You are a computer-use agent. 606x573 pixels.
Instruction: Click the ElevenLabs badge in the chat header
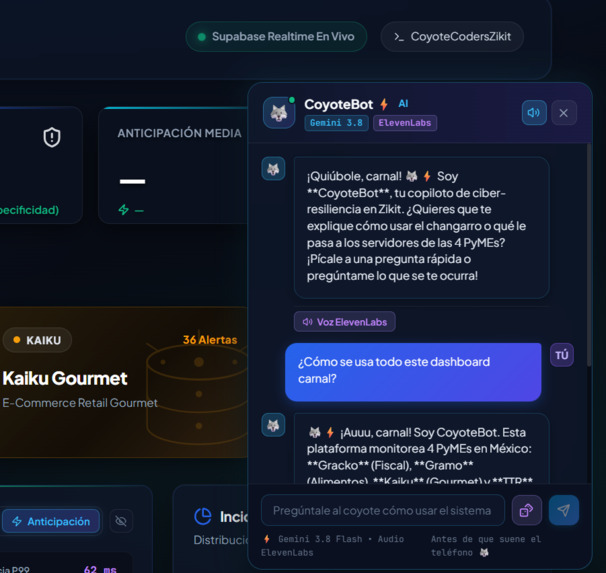[x=405, y=123]
